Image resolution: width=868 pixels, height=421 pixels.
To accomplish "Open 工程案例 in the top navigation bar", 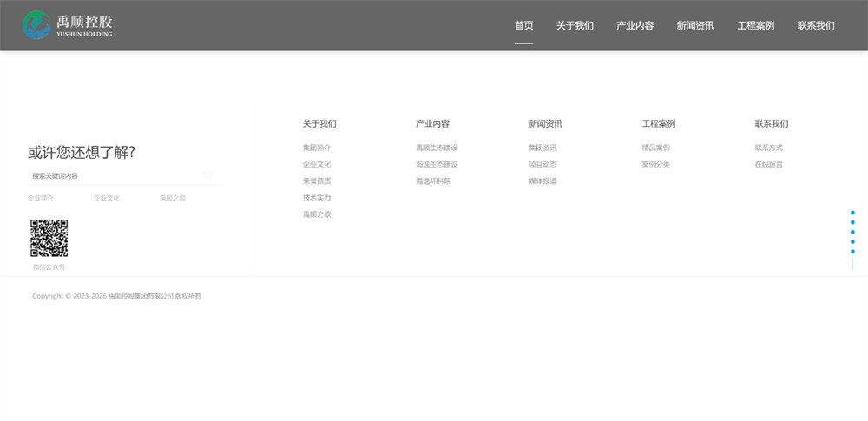I will pyautogui.click(x=756, y=25).
